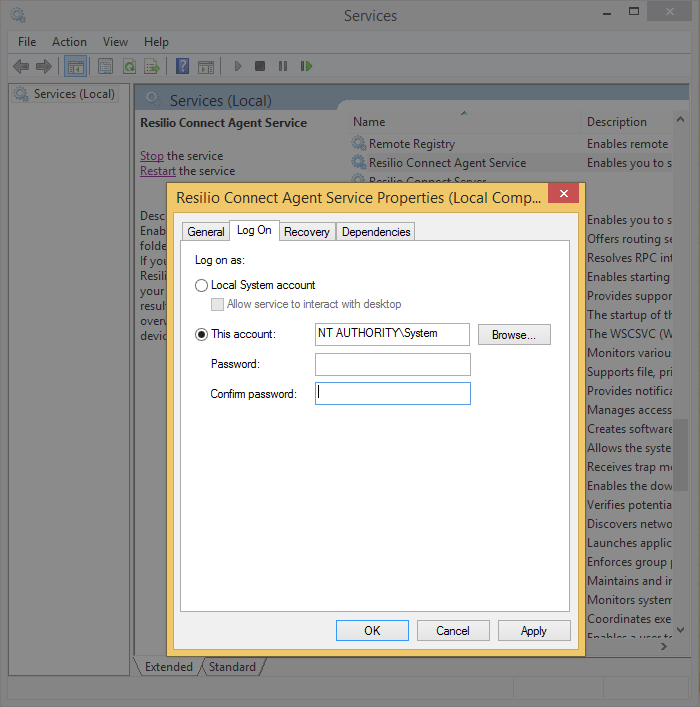Click the Back arrow in the toolbar
This screenshot has width=700, height=707.
[x=21, y=66]
